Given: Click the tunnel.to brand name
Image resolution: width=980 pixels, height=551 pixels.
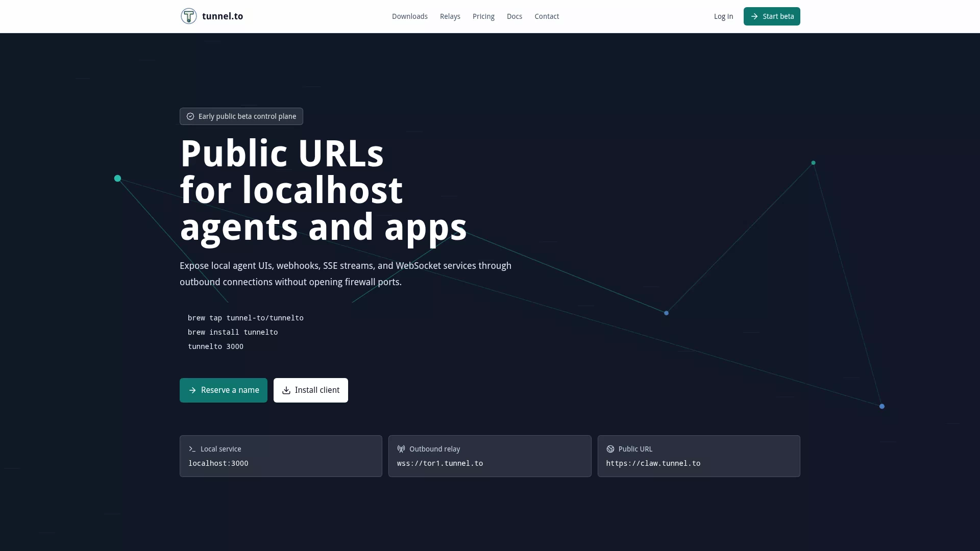Looking at the screenshot, I should coord(223,16).
